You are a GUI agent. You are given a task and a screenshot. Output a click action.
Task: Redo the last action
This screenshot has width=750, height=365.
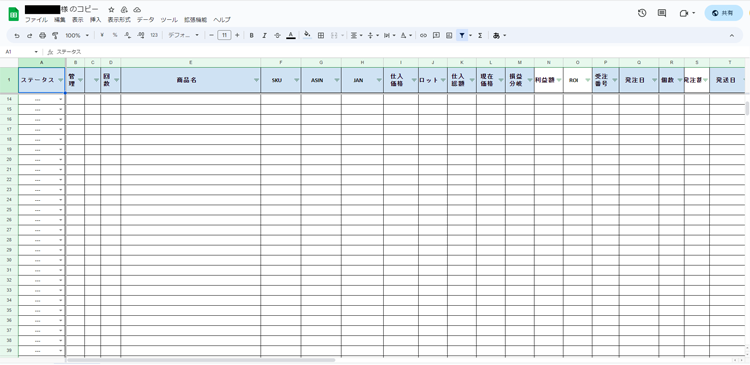(x=30, y=35)
